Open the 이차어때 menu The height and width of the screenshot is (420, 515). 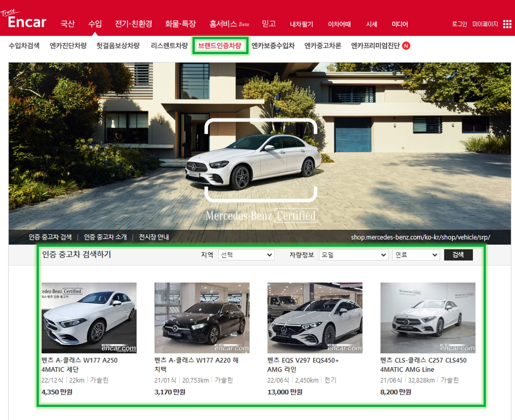click(339, 24)
